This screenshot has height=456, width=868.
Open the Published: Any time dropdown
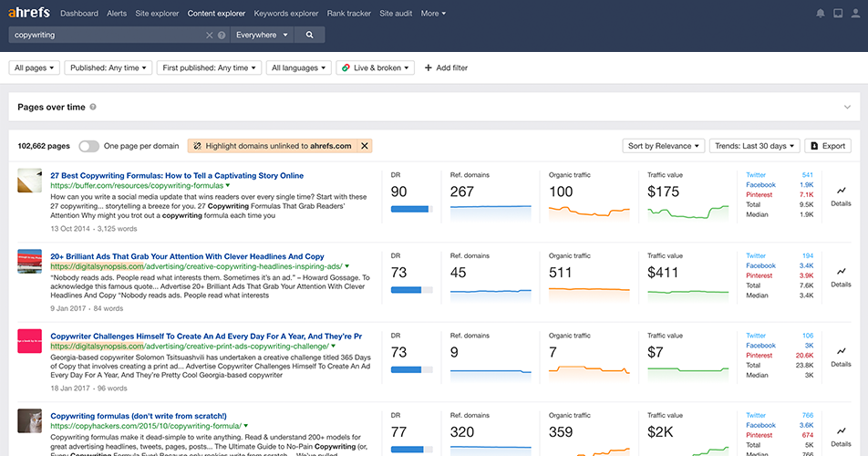(x=108, y=67)
